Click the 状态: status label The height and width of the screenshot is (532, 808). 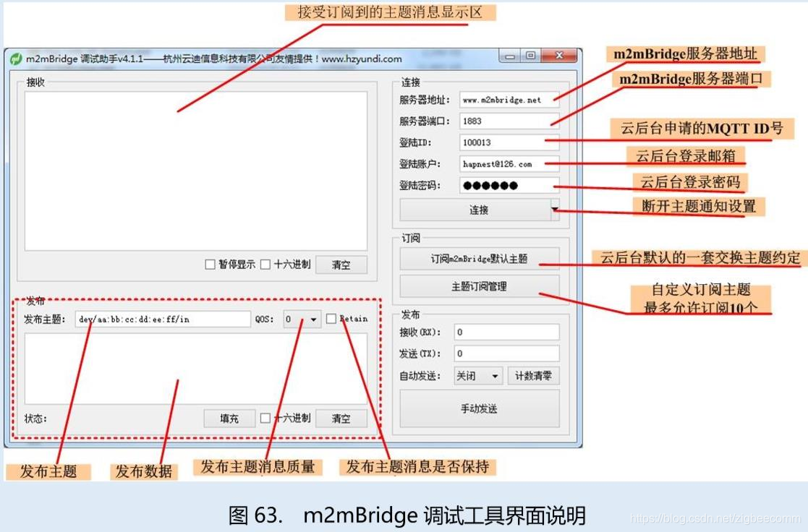click(x=35, y=419)
